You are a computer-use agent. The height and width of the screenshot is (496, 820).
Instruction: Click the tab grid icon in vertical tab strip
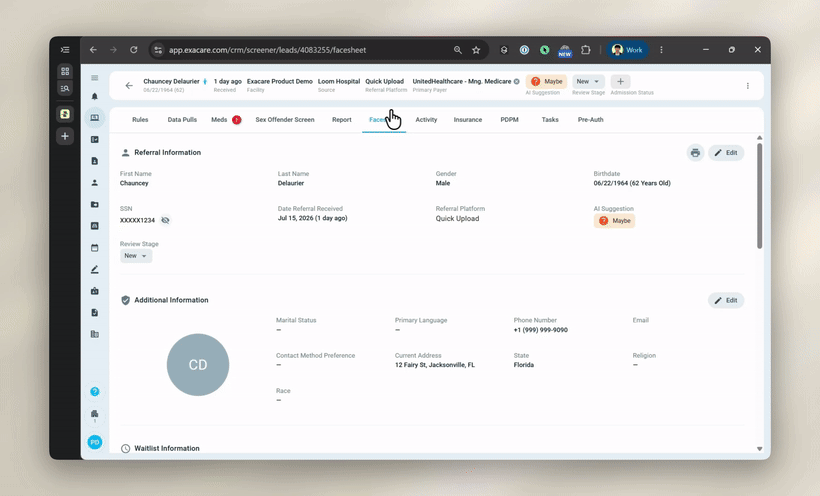pyautogui.click(x=65, y=71)
